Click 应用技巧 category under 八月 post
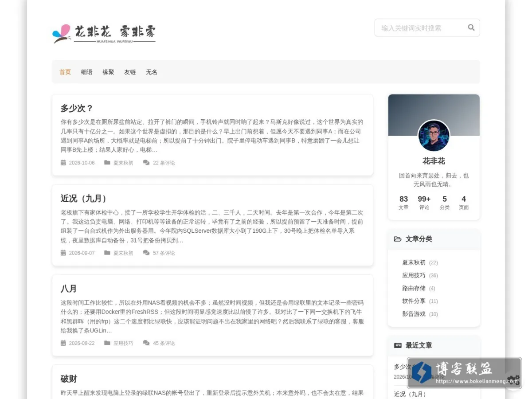 point(123,343)
